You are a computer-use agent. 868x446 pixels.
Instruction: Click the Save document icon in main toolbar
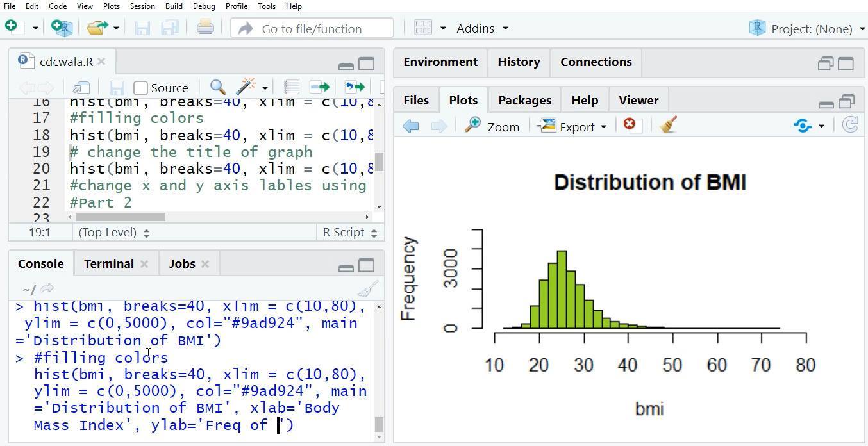pyautogui.click(x=142, y=28)
